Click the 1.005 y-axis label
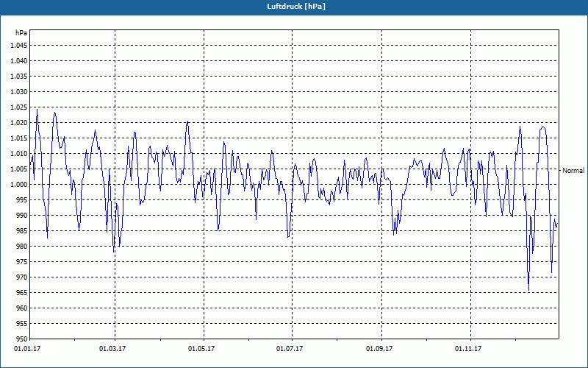This screenshot has height=368, width=588. [19, 169]
